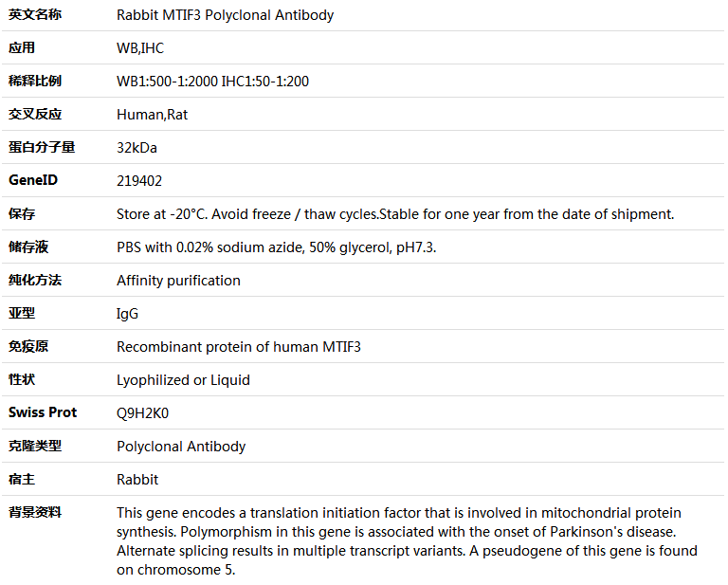Click the clone type value 'Polyclonal Antibody'
Image resolution: width=728 pixels, height=585 pixels.
click(181, 447)
